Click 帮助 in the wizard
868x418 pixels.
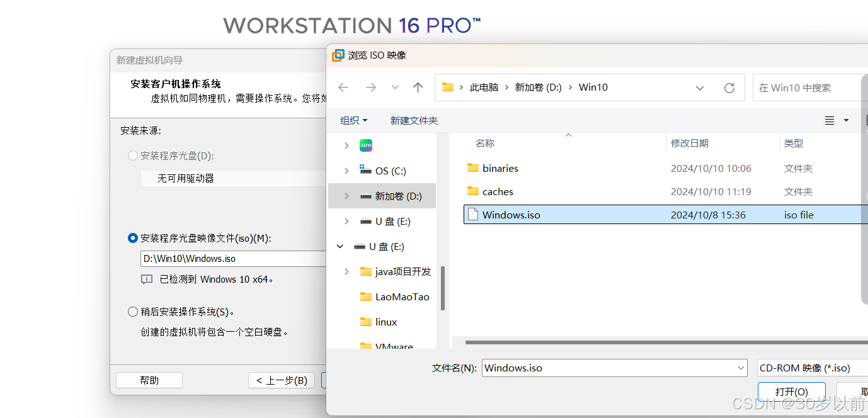coord(149,380)
